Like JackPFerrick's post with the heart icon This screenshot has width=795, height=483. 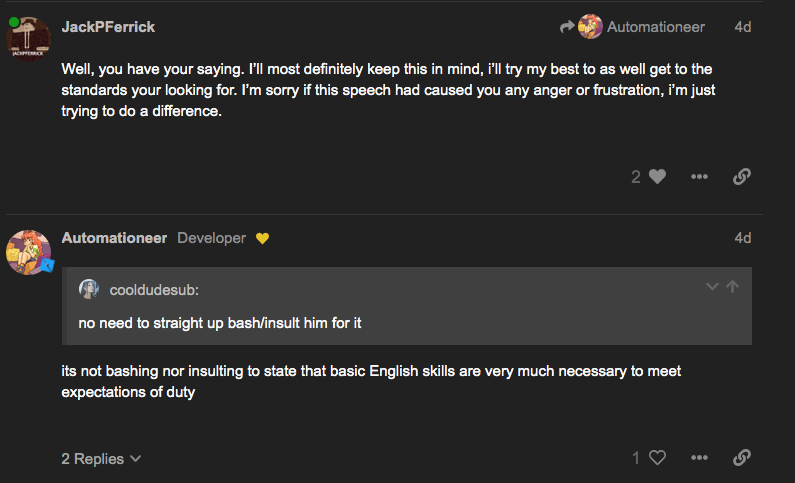(x=657, y=177)
